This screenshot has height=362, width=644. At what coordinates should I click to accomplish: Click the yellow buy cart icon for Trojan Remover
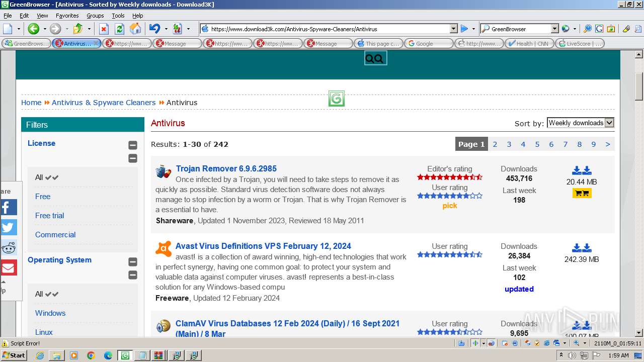[582, 193]
